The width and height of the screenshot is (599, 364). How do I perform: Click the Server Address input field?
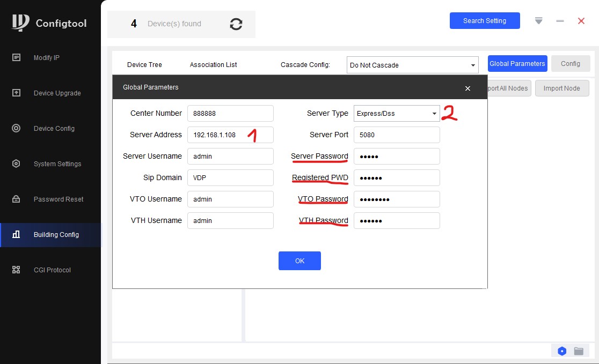point(230,135)
